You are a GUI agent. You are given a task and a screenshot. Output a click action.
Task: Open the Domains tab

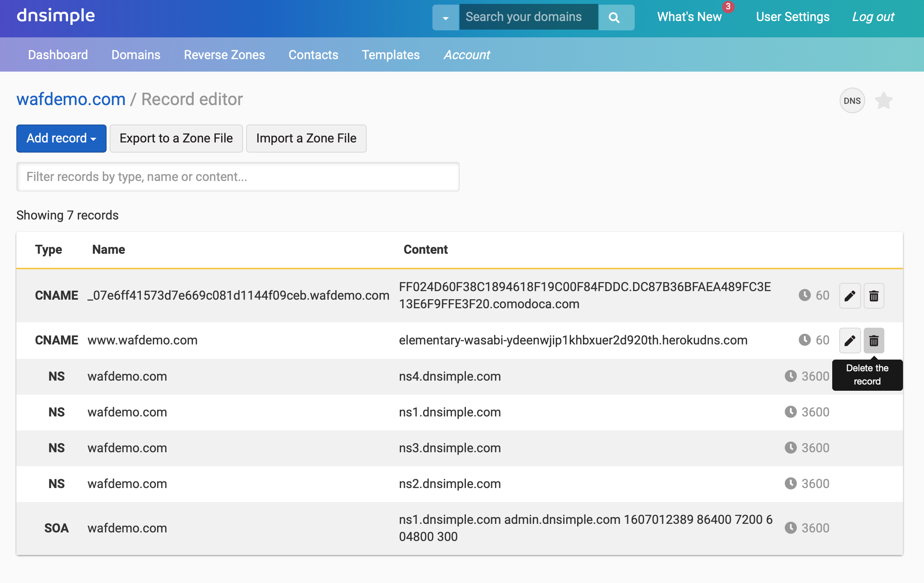tap(136, 55)
